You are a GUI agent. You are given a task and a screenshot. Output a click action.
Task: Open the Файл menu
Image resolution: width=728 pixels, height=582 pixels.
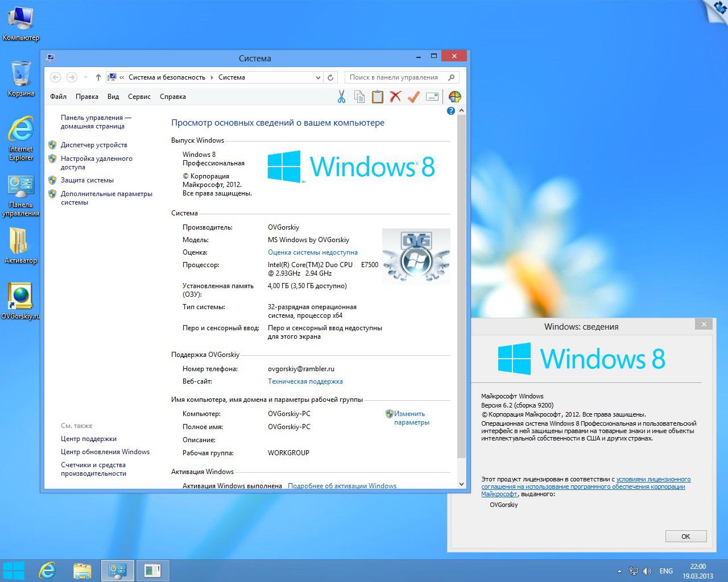(58, 97)
